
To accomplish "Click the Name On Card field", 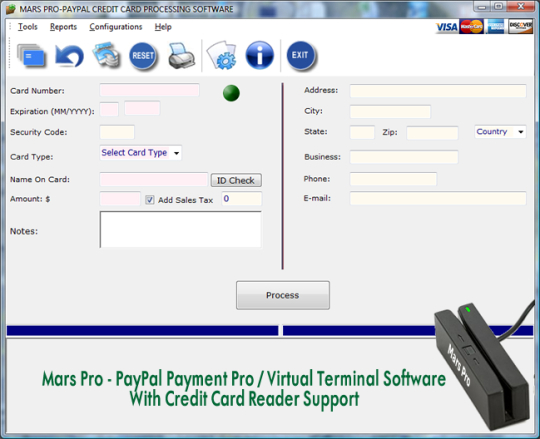I will coord(154,179).
